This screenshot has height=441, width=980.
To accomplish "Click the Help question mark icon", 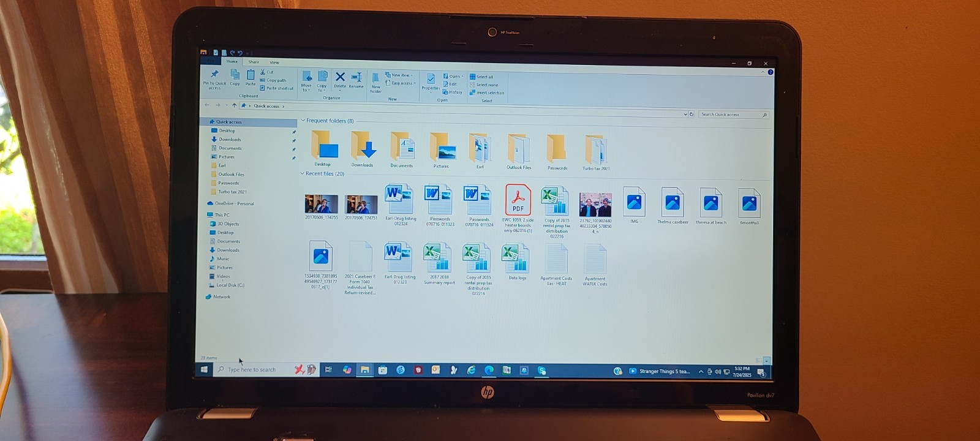I will click(771, 72).
